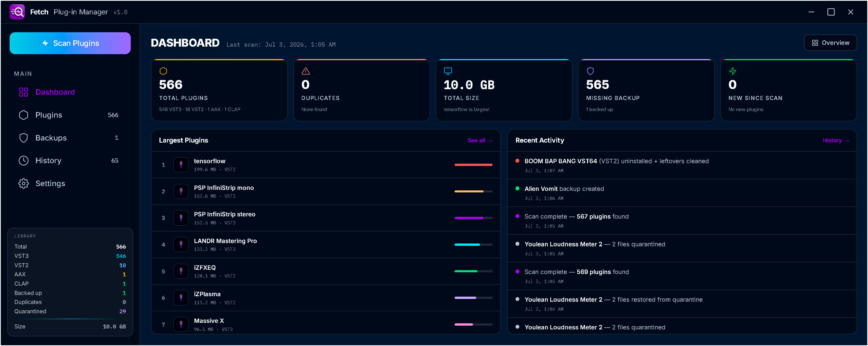Image resolution: width=868 pixels, height=346 pixels.
Task: Open the History sidebar section
Action: coord(70,160)
